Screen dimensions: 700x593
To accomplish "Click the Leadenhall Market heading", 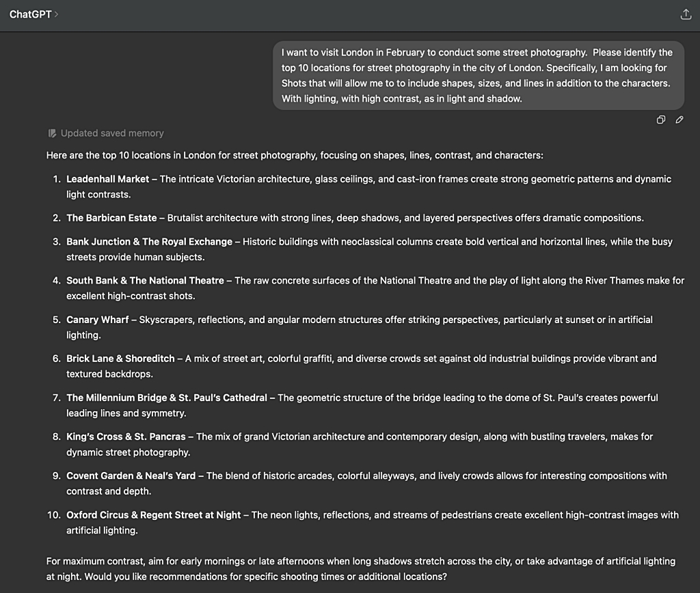I will (x=107, y=179).
